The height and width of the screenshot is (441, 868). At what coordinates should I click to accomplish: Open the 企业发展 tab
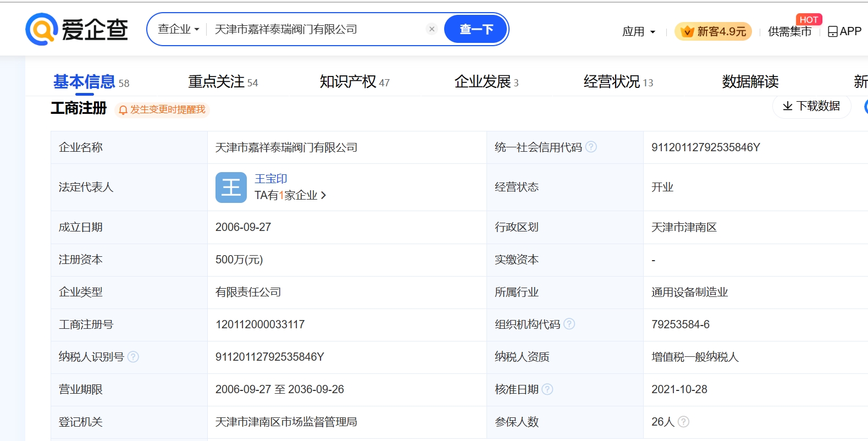click(x=486, y=82)
